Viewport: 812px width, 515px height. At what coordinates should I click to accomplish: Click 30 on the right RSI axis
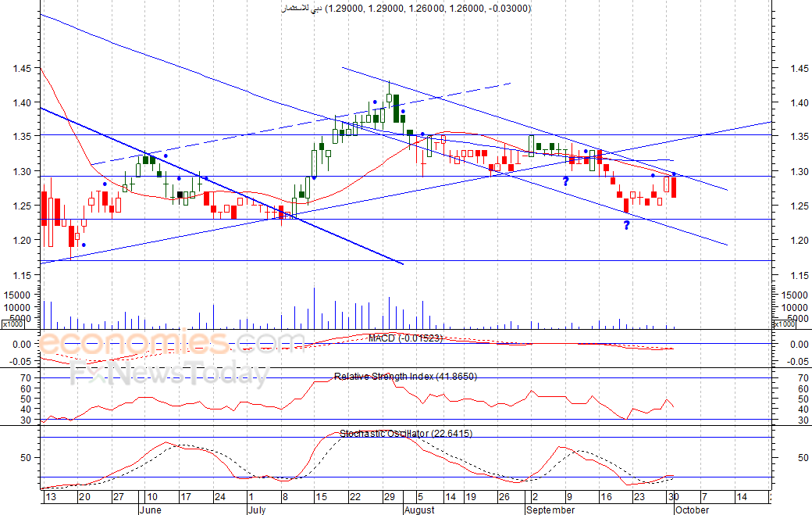[x=803, y=420]
